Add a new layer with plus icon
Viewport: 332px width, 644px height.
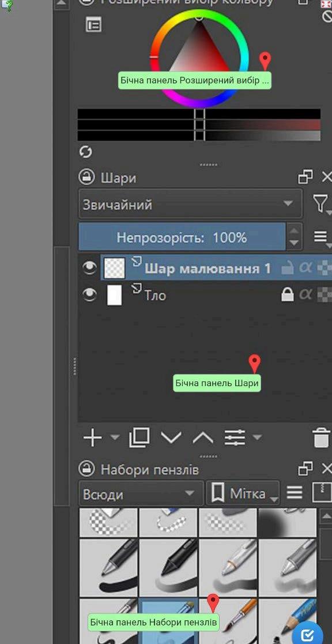pyautogui.click(x=92, y=437)
